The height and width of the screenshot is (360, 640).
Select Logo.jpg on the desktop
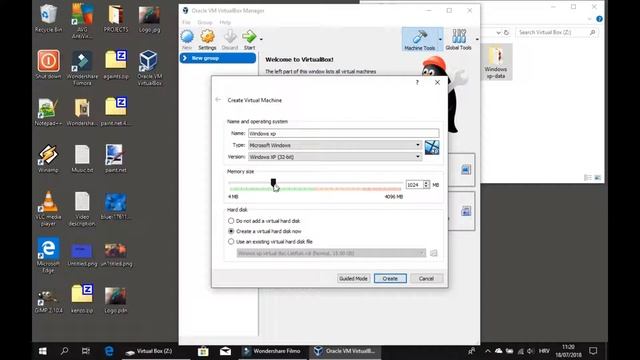(149, 18)
